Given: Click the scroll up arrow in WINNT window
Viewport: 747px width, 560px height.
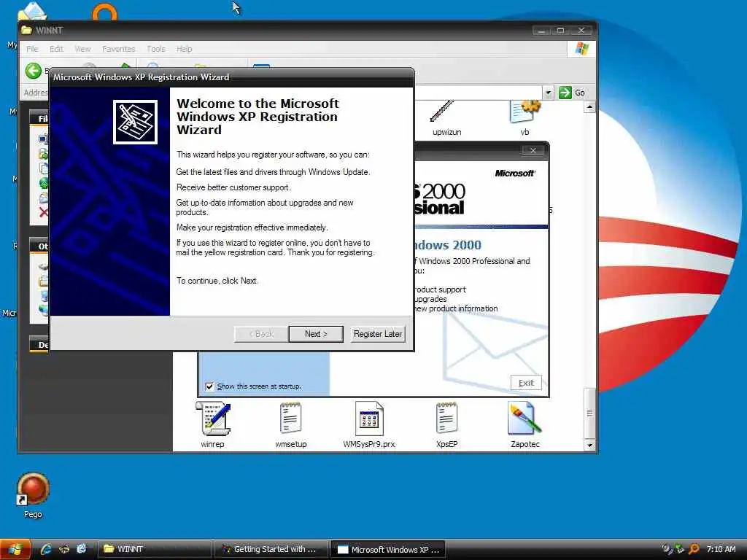Looking at the screenshot, I should coord(589,107).
